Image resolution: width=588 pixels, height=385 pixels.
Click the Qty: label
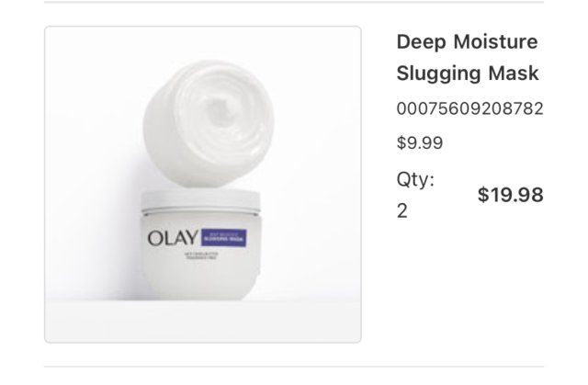(x=415, y=179)
